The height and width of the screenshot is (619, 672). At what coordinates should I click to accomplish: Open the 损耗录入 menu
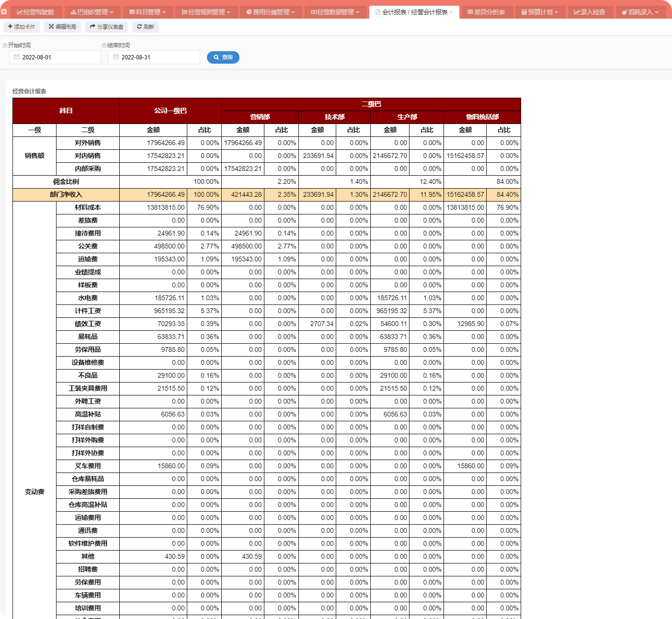[640, 12]
